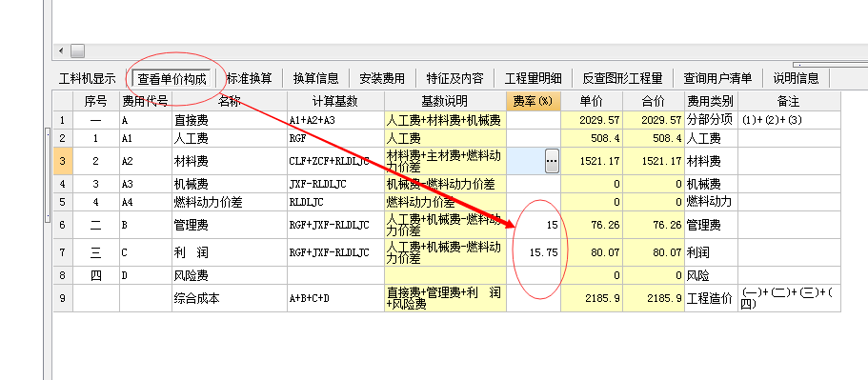Open the 工程量明细 tab

coord(534,78)
